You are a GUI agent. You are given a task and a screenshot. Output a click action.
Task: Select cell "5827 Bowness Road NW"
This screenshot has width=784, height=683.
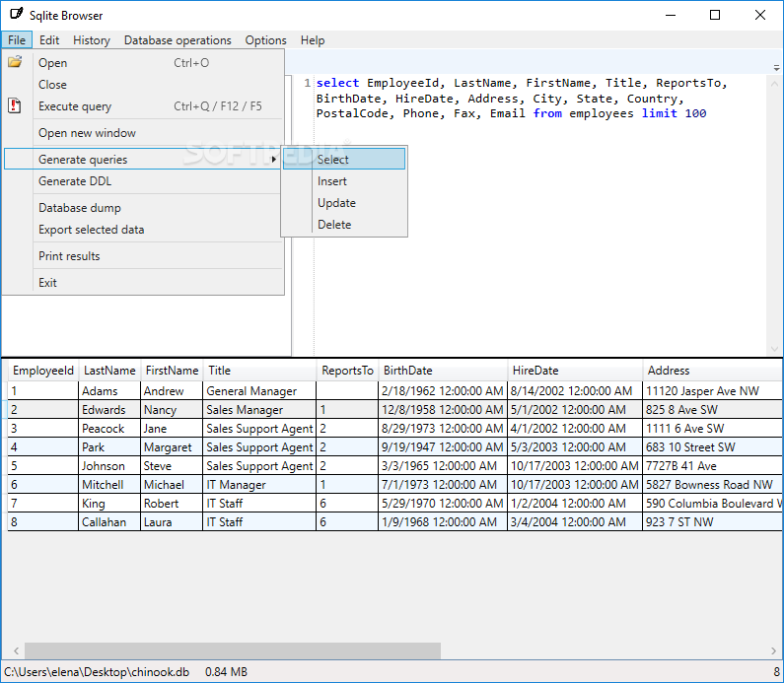(x=712, y=485)
